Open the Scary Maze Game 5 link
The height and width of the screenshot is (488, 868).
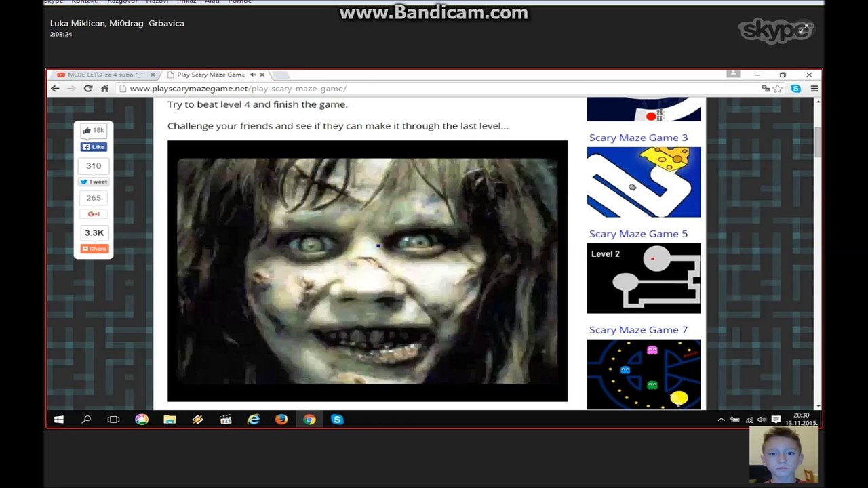pyautogui.click(x=638, y=234)
